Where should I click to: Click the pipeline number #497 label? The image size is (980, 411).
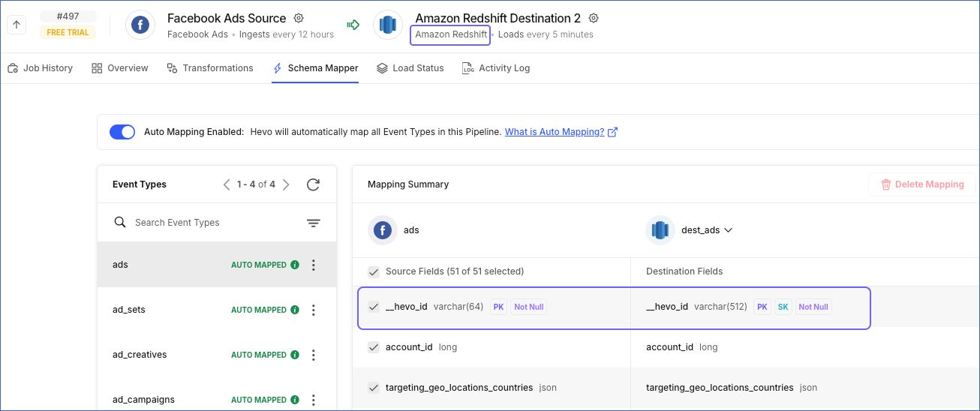pos(68,16)
